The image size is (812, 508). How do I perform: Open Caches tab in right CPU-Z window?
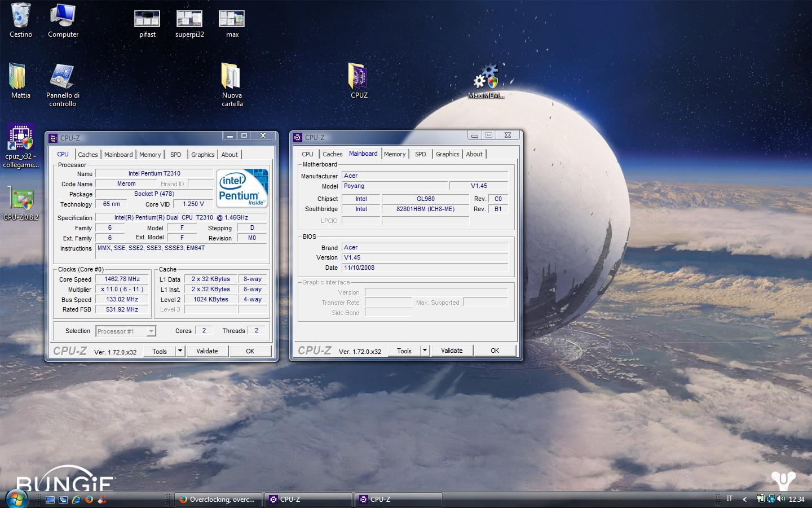(x=332, y=154)
